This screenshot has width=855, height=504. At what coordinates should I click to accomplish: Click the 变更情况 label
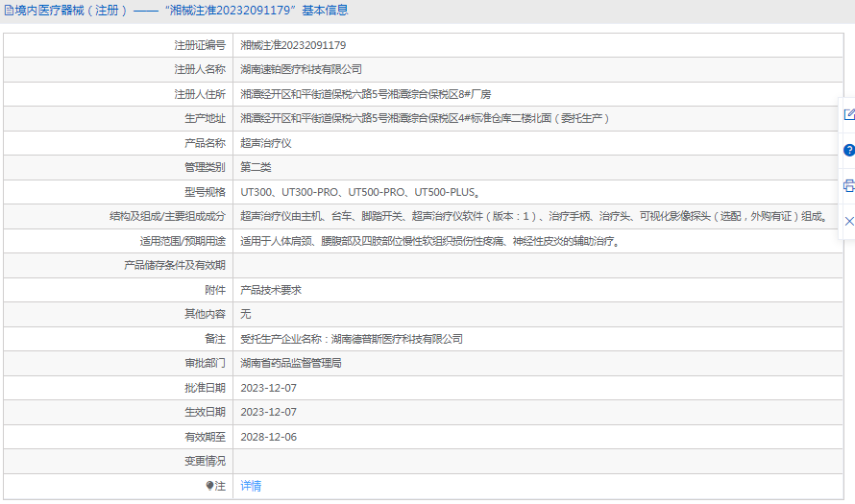coord(205,461)
